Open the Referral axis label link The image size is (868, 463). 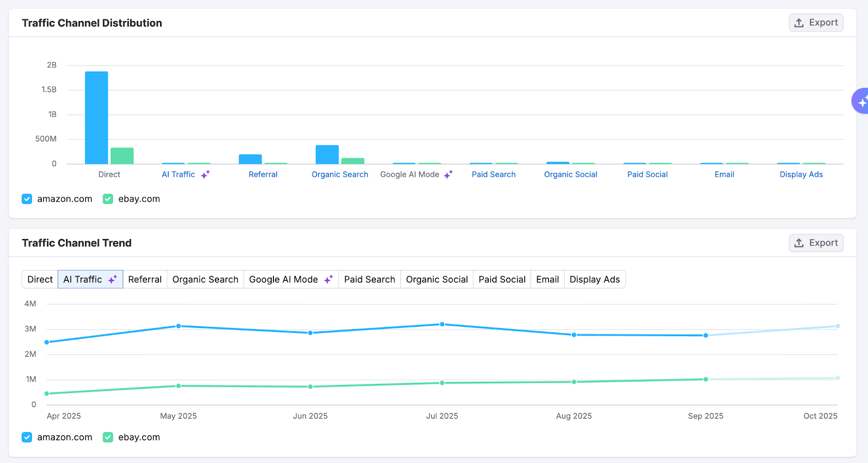click(263, 175)
